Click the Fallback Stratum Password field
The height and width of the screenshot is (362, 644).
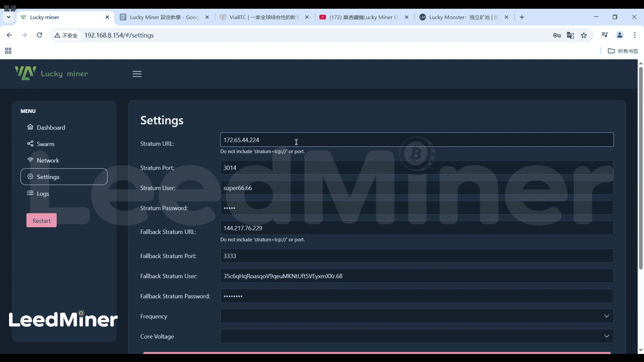(417, 296)
